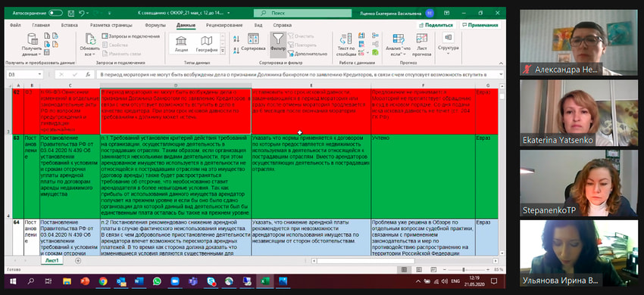Select the География data type
The height and width of the screenshot is (295, 644).
(x=207, y=43)
